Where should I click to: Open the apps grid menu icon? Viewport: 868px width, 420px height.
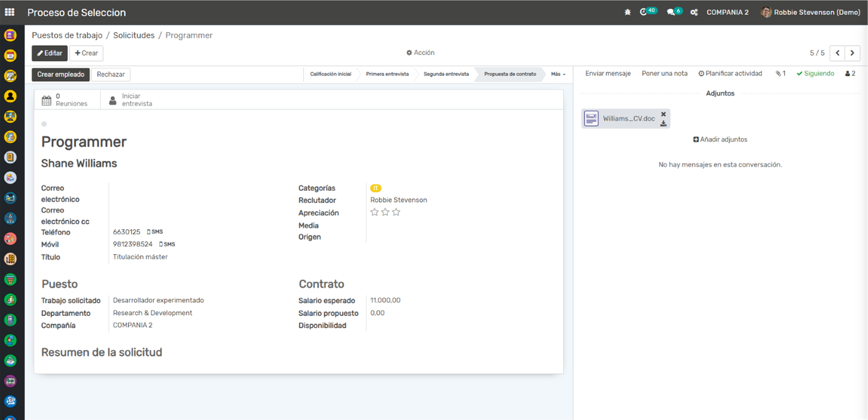(x=10, y=12)
